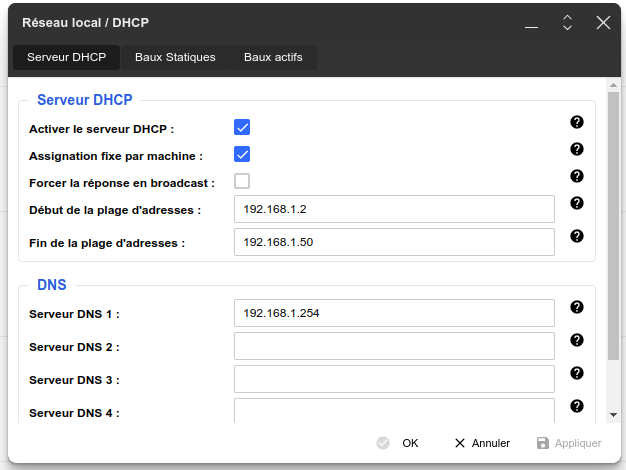The image size is (626, 470).
Task: Click the vertical scrollbar thumb
Action: pos(613,226)
